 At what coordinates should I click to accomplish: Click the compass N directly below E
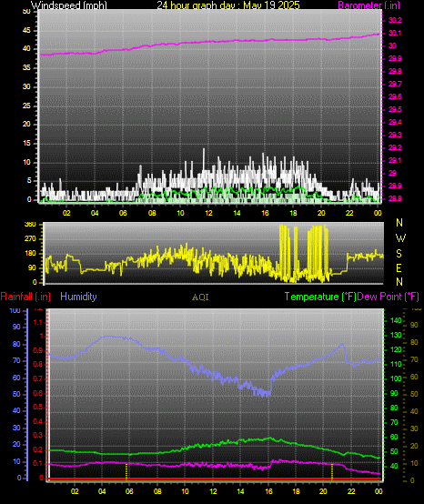click(x=399, y=282)
